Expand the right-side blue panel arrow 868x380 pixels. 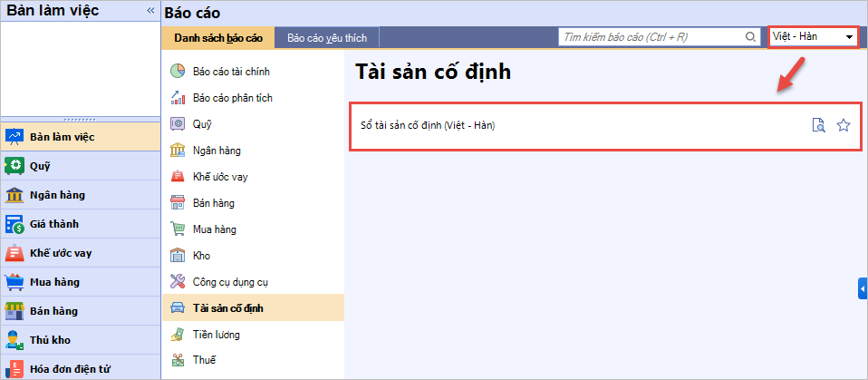coord(863,287)
